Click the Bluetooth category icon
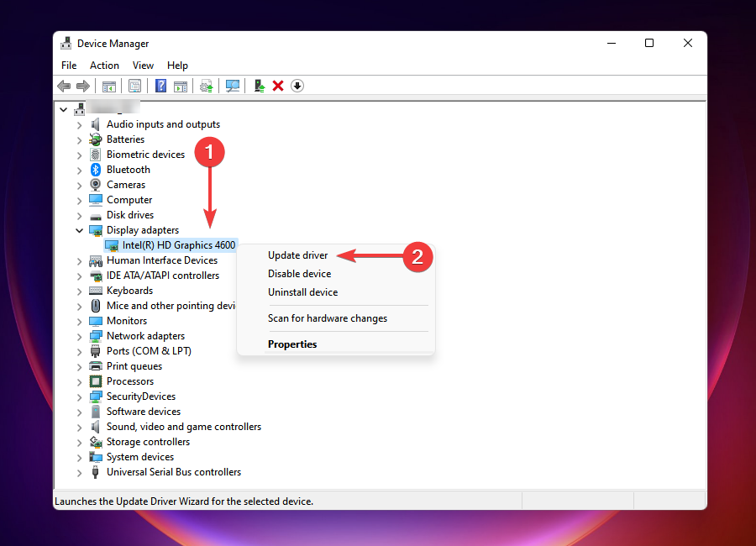Image resolution: width=756 pixels, height=546 pixels. pos(96,170)
